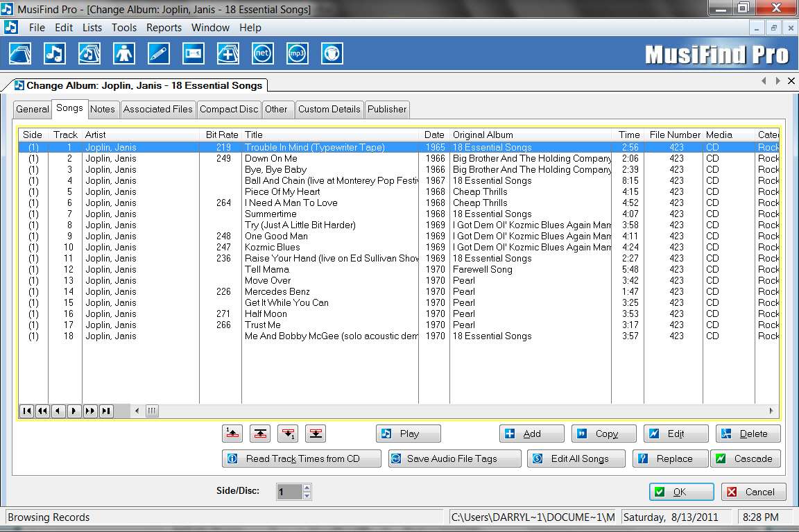Click the Save Audio File Tags button

(x=454, y=458)
